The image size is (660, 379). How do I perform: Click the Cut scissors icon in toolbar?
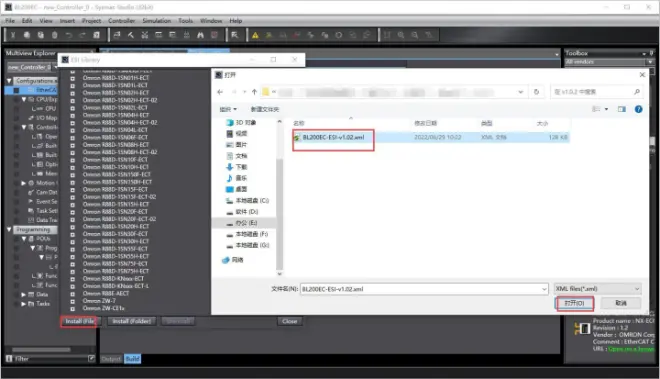[x=13, y=35]
